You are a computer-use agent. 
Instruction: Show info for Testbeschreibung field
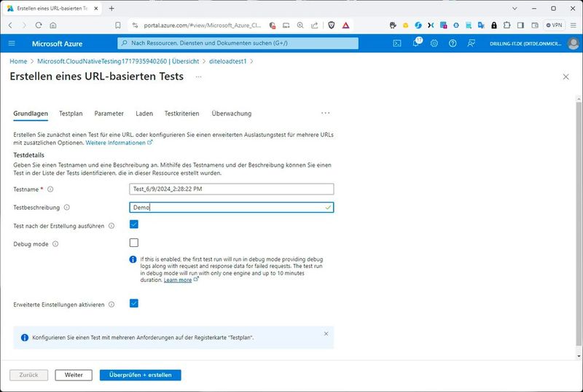coord(66,207)
